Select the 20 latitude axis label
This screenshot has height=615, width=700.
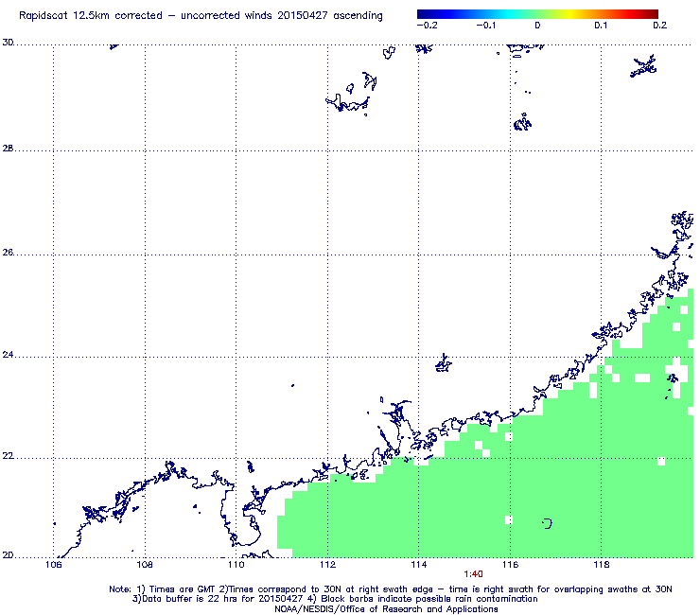pos(8,555)
